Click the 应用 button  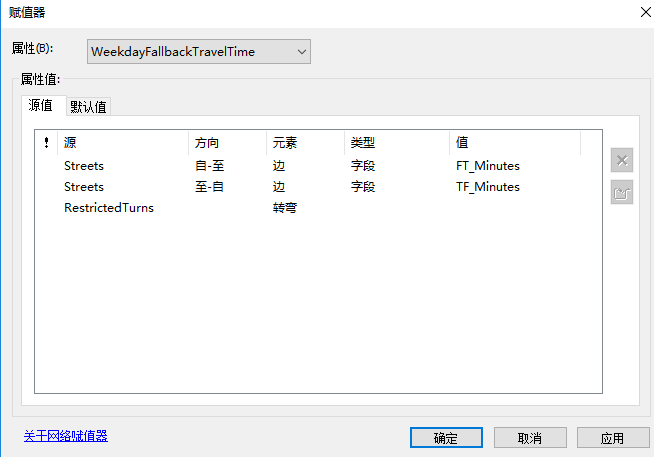point(612,438)
